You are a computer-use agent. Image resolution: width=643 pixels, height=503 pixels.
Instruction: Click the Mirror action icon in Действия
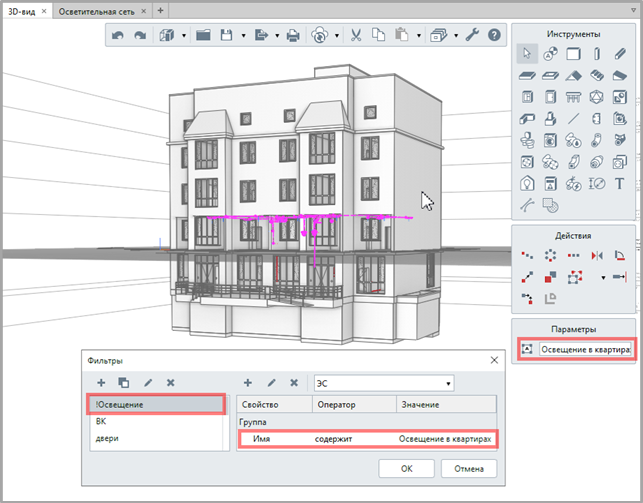click(598, 255)
